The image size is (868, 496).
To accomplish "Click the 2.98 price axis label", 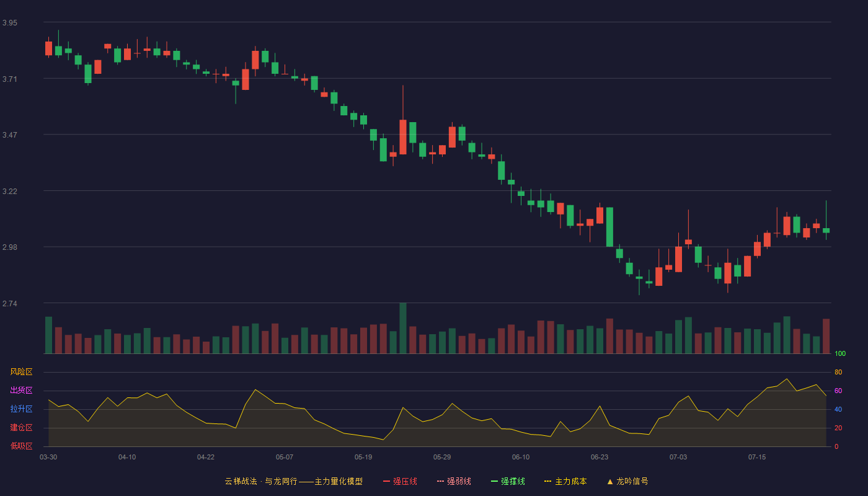I will pyautogui.click(x=10, y=247).
